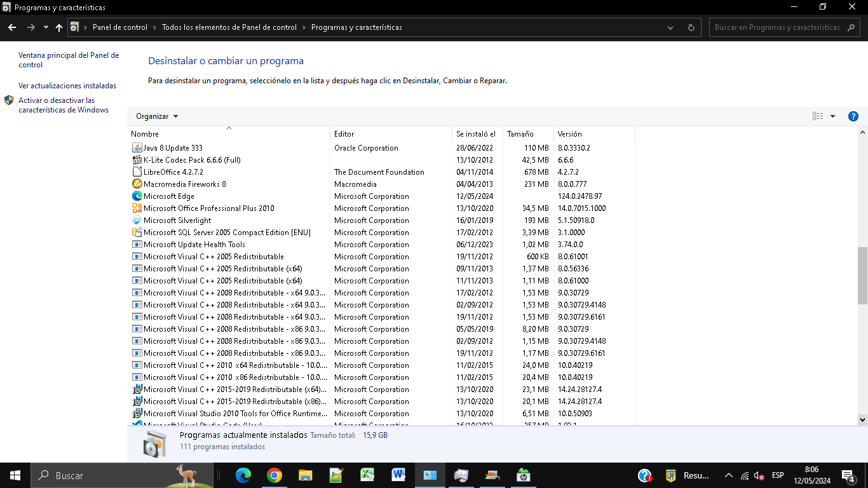
Task: Click the scrollbar up arrow
Action: pyautogui.click(x=862, y=133)
